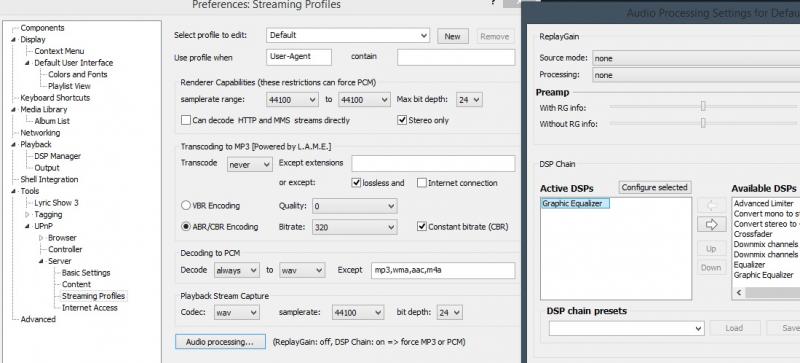
Task: Open the Transcode never dropdown
Action: [x=249, y=164]
